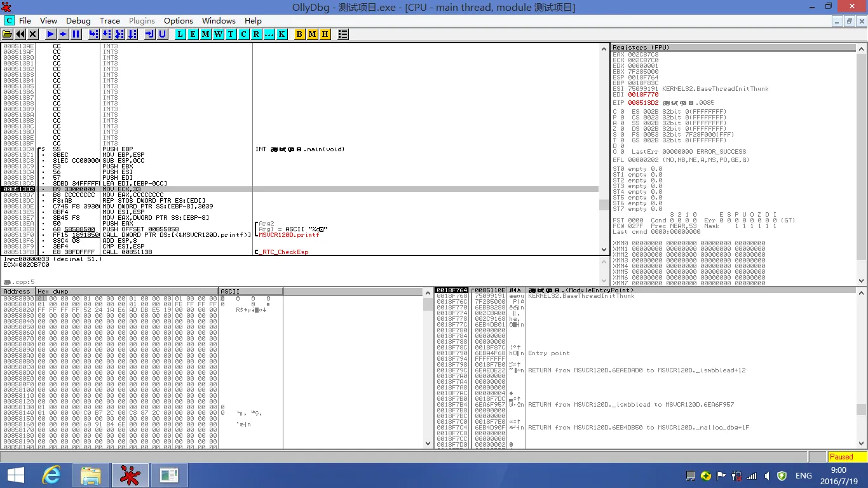Click the EFL 00000202 flags line
This screenshot has width=868, height=488.
pyautogui.click(x=681, y=160)
